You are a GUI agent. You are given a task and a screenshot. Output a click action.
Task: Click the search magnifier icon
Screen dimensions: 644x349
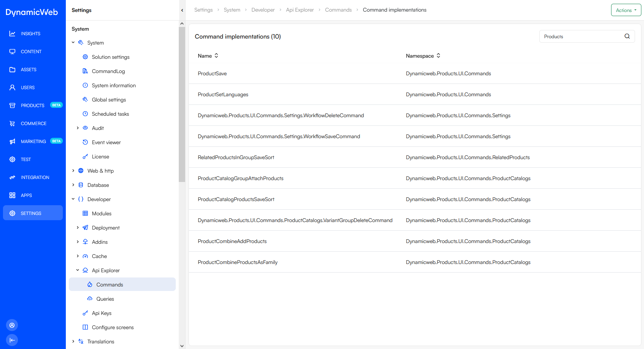click(627, 36)
